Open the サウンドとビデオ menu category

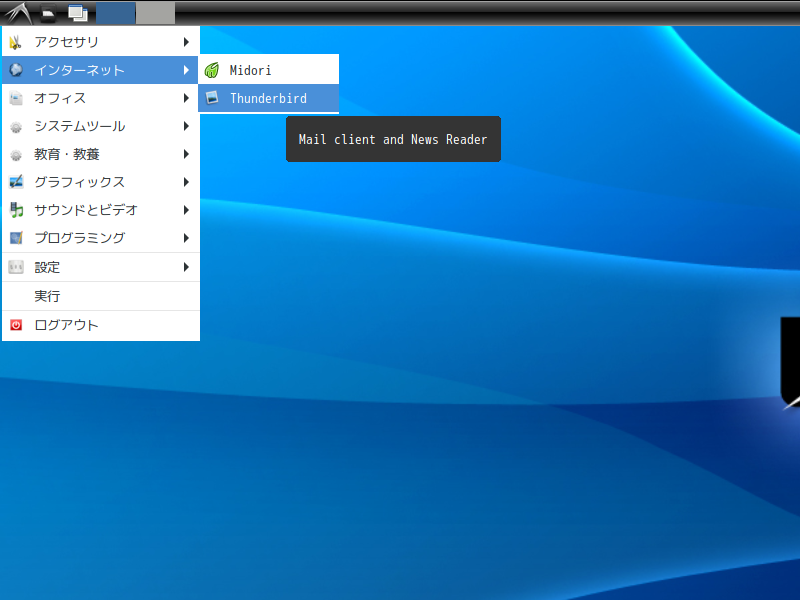101,210
